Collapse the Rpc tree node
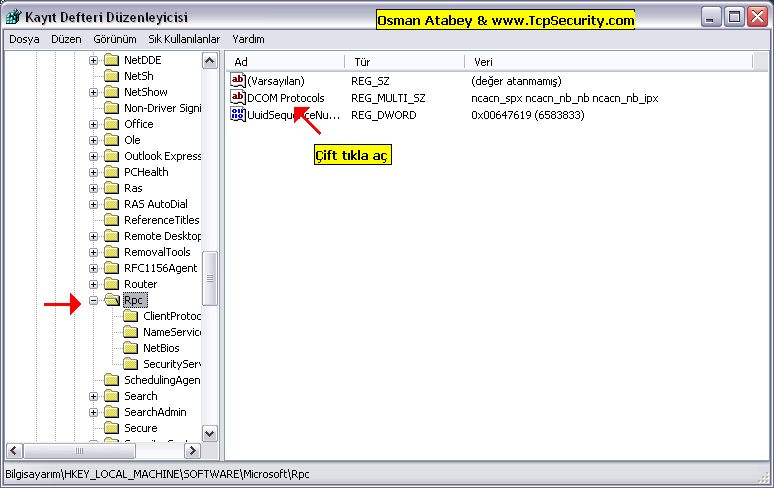This screenshot has height=488, width=774. 94,300
